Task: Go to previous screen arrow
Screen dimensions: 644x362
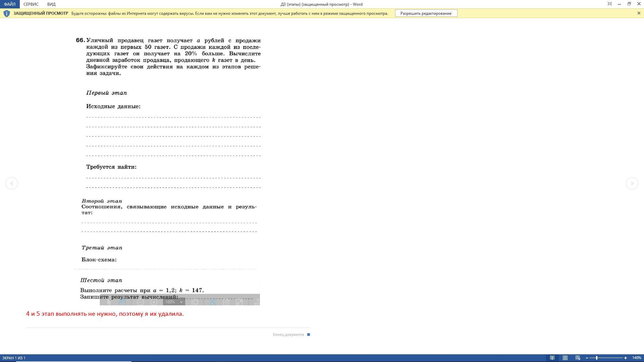Action: (x=12, y=183)
